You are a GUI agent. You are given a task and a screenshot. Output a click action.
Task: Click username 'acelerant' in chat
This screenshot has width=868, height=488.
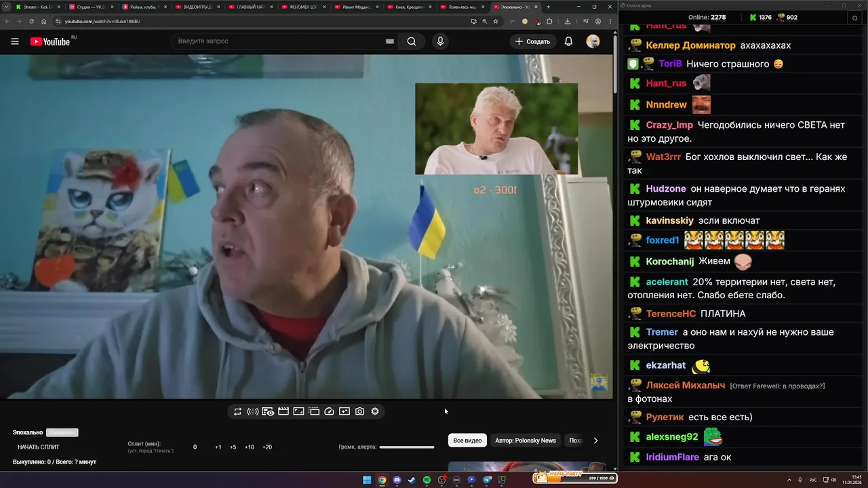(667, 282)
